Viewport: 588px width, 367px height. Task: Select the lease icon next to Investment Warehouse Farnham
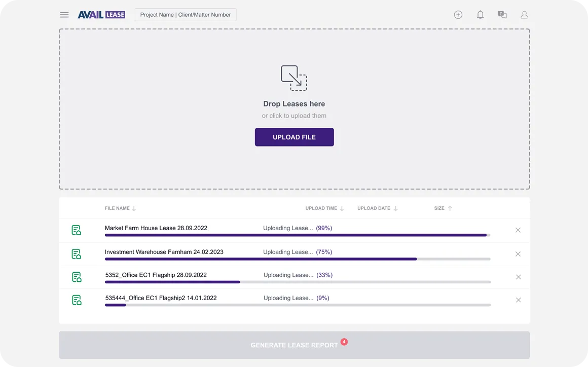coord(76,253)
